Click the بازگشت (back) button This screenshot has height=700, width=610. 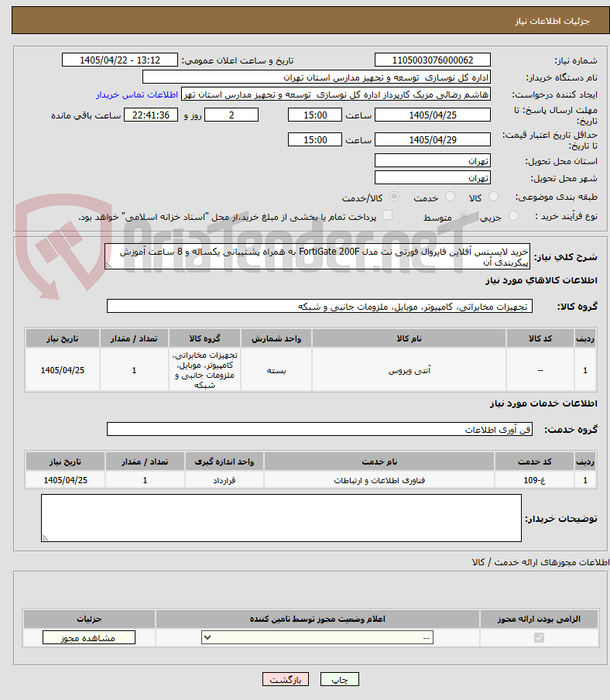click(286, 679)
